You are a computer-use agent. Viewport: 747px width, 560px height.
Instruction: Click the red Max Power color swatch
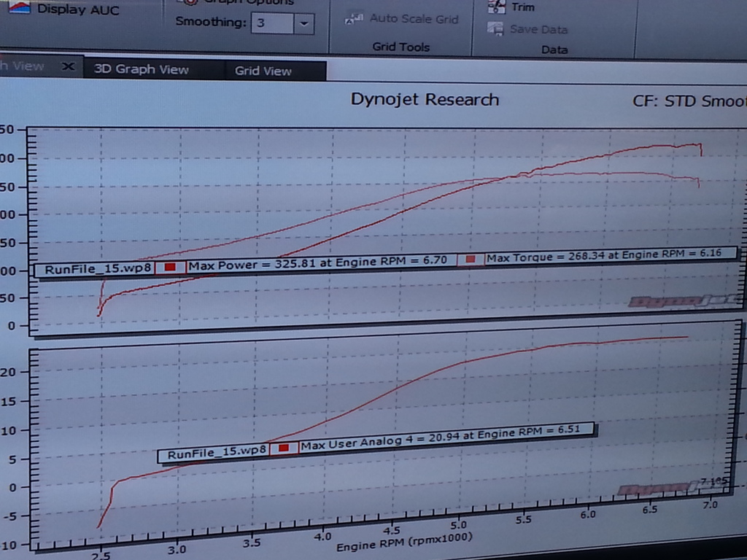pos(170,268)
